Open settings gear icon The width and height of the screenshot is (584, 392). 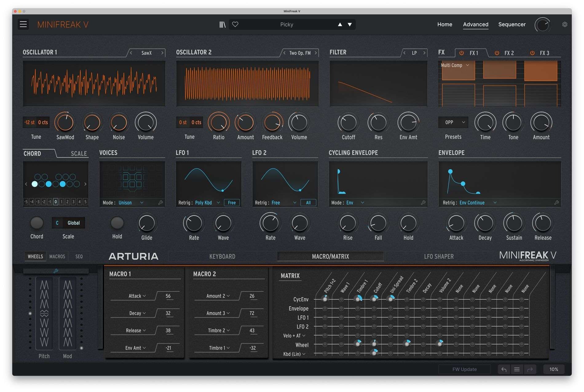(x=565, y=24)
